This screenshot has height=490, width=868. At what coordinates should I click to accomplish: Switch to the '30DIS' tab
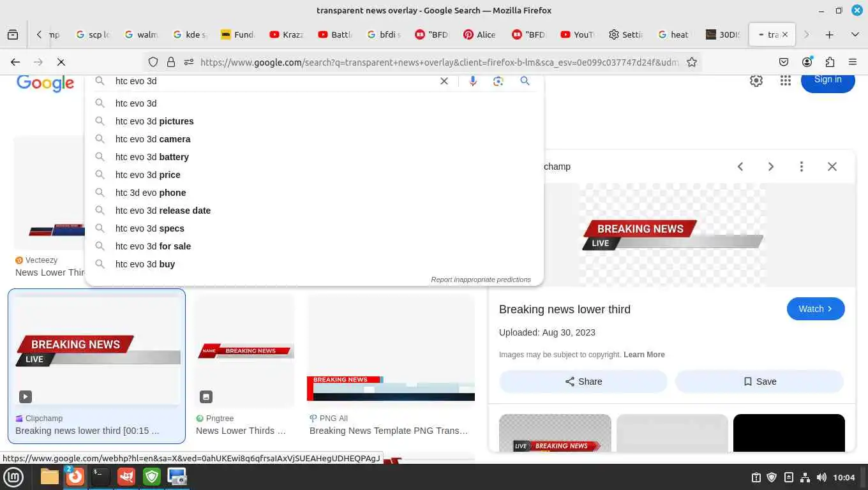tap(723, 34)
